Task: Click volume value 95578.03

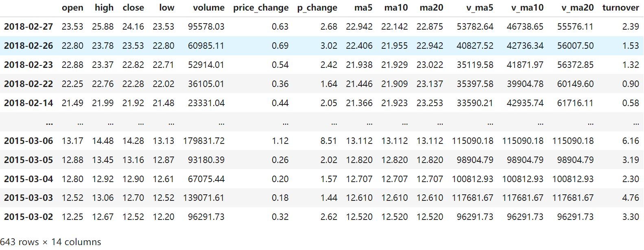Action: click(206, 27)
